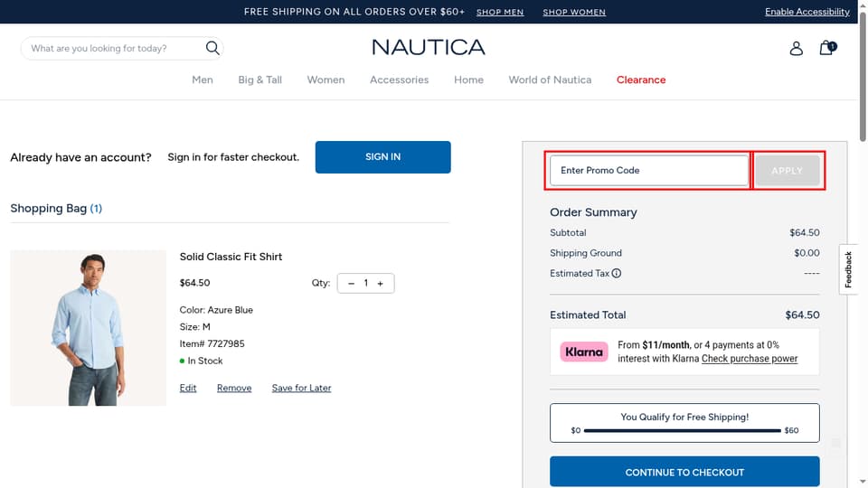Open the Home menu
868x488 pixels.
click(x=469, y=80)
